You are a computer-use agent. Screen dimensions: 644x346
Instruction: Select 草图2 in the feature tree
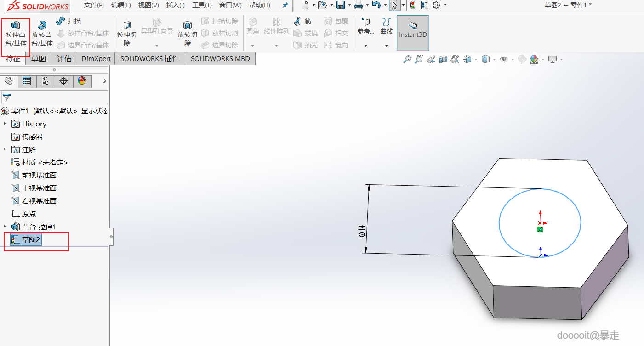(x=31, y=239)
